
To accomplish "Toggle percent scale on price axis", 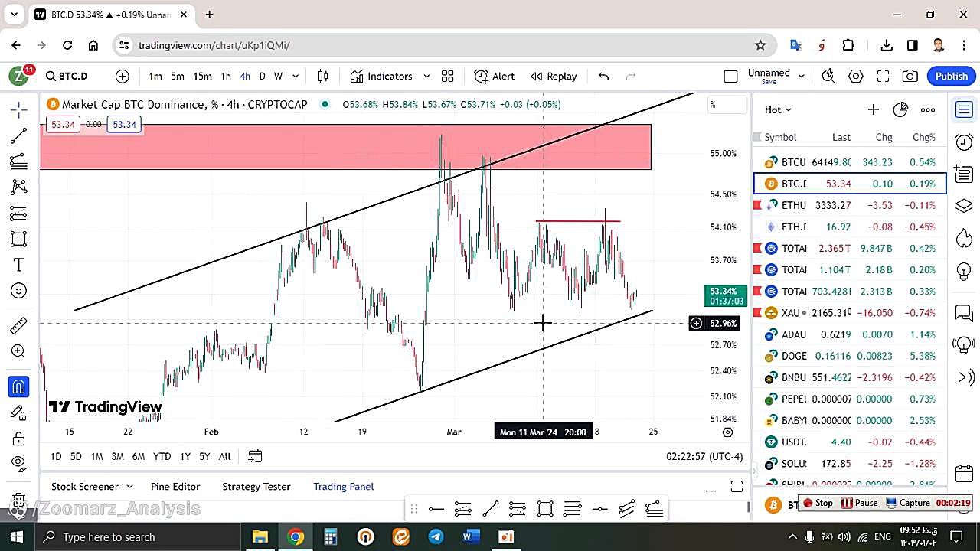I will click(x=713, y=105).
